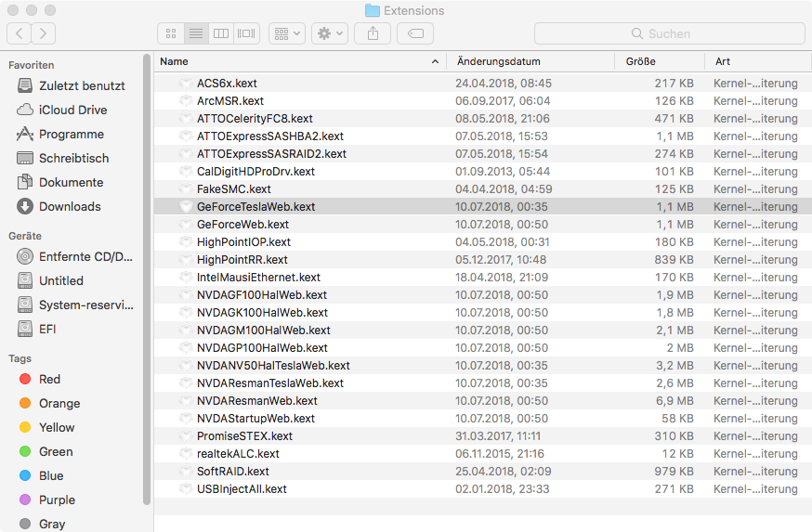This screenshot has width=812, height=532.
Task: Open Programme in sidebar
Action: (x=60, y=134)
